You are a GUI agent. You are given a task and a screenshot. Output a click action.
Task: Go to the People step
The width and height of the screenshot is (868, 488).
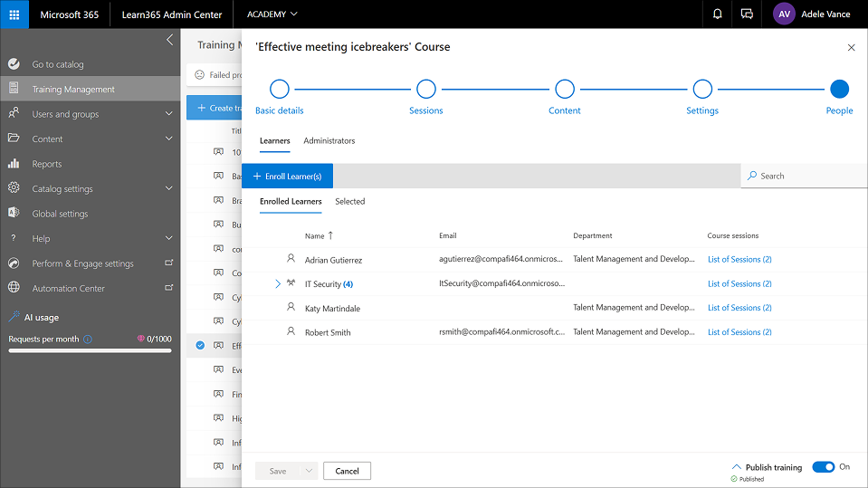click(839, 90)
